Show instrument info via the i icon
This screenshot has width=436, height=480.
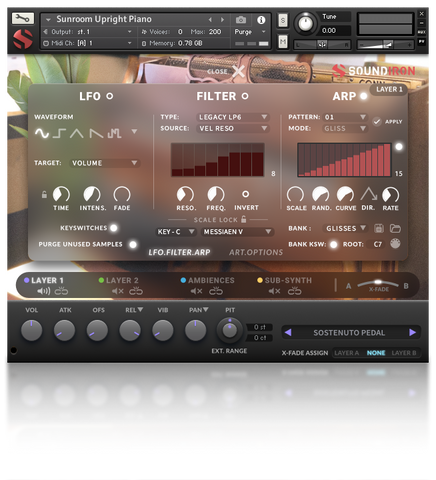pyautogui.click(x=261, y=20)
